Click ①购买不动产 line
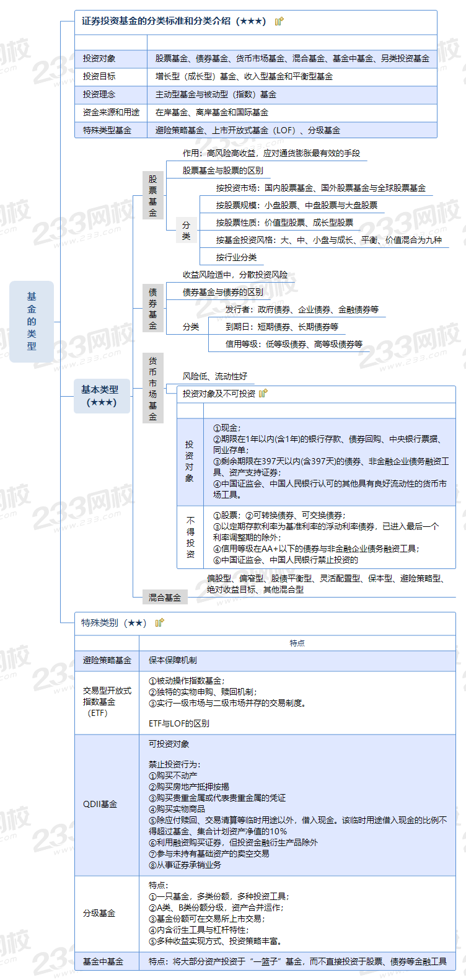466x980 pixels. (x=173, y=775)
